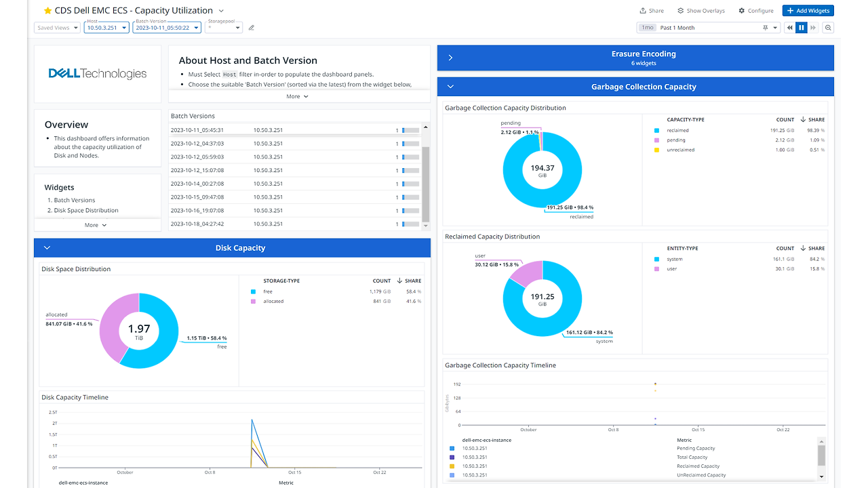Screen dimensions: 868x488
Task: Select batch version 2023-10-12_05:59:03
Action: [295, 157]
